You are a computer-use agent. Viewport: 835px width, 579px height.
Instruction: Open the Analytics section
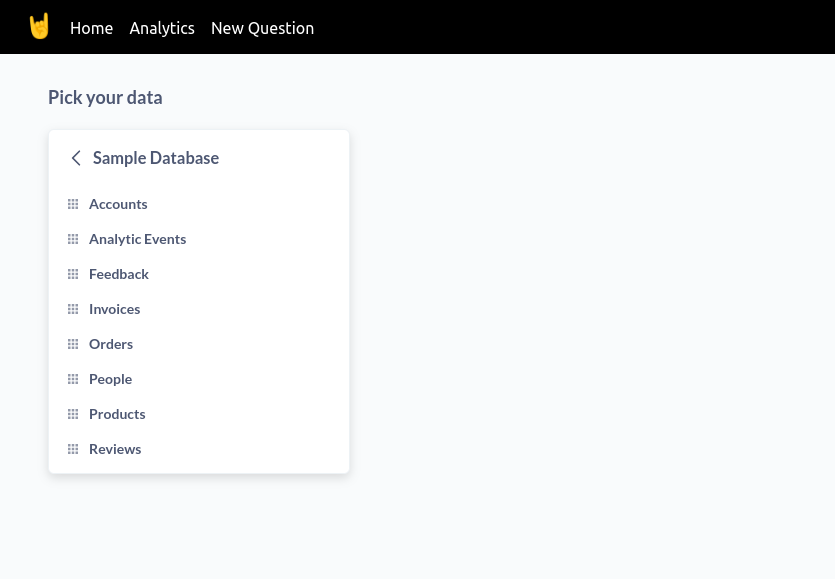[x=161, y=28]
